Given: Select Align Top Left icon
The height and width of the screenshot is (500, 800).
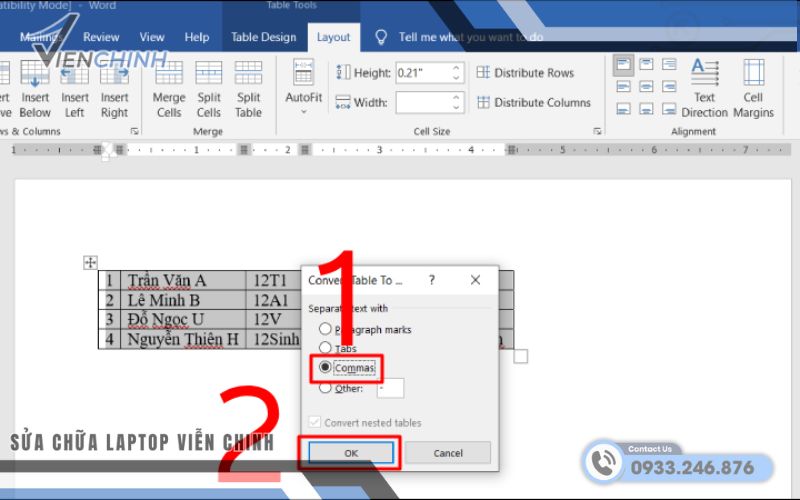Looking at the screenshot, I should [x=623, y=65].
